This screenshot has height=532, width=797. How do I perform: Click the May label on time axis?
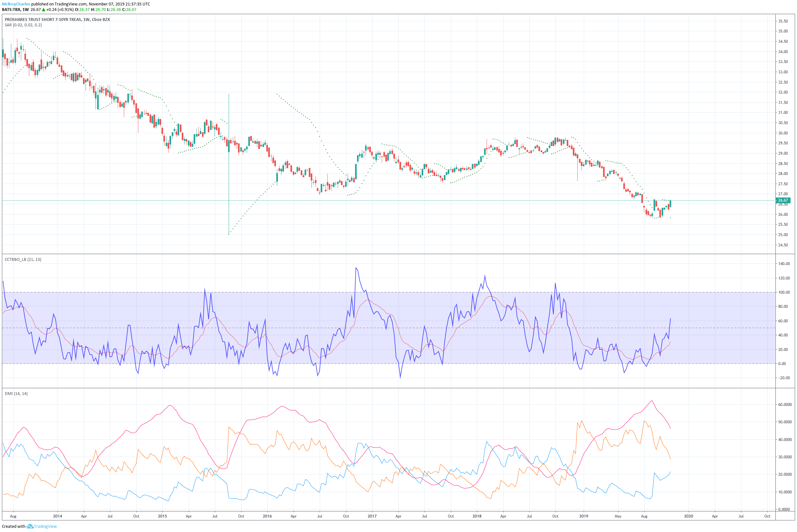point(618,516)
